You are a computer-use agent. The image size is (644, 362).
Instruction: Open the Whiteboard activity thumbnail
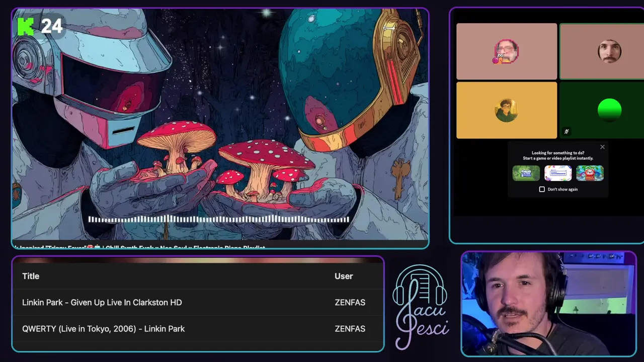(558, 173)
